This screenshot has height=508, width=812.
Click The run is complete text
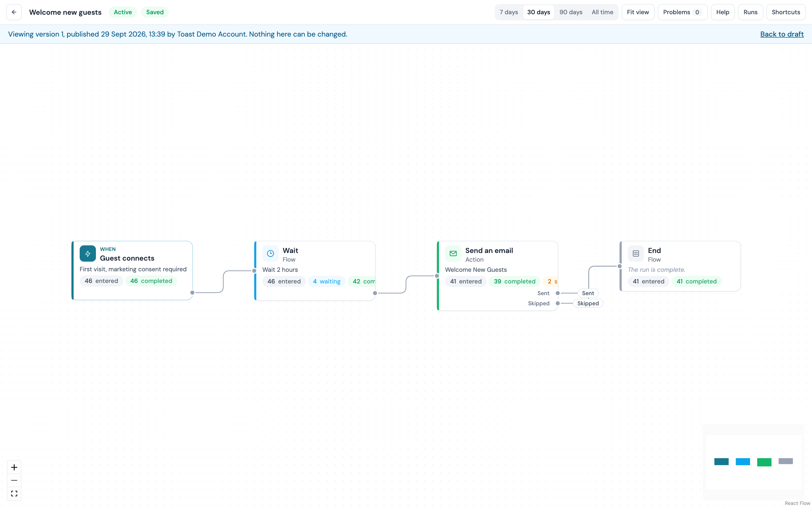656,270
